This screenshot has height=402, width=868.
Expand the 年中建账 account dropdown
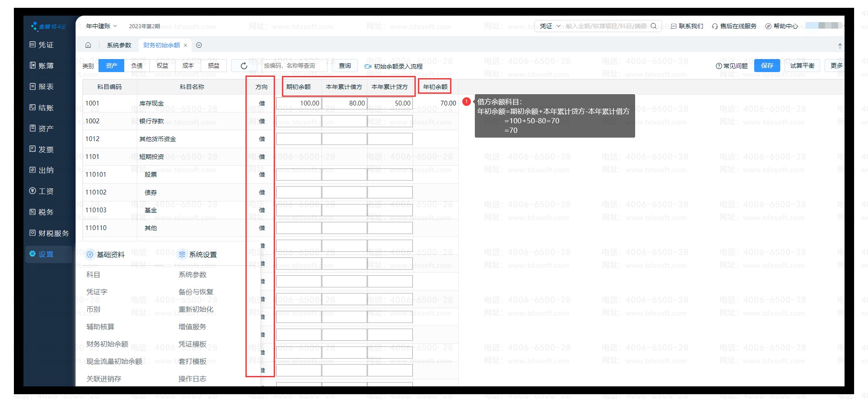pyautogui.click(x=101, y=26)
